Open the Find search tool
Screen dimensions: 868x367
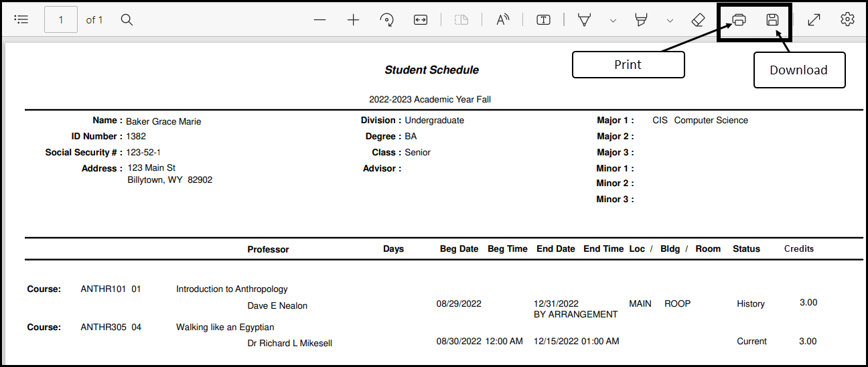pyautogui.click(x=127, y=19)
